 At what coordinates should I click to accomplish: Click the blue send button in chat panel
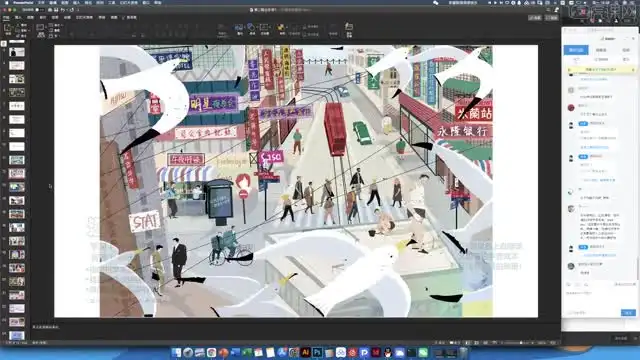[628, 313]
